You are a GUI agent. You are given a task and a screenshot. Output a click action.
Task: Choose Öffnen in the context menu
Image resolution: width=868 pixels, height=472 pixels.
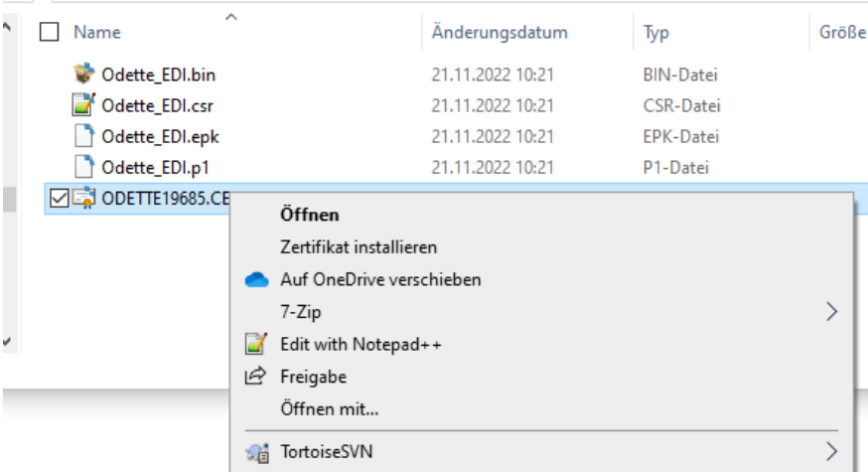coord(310,215)
